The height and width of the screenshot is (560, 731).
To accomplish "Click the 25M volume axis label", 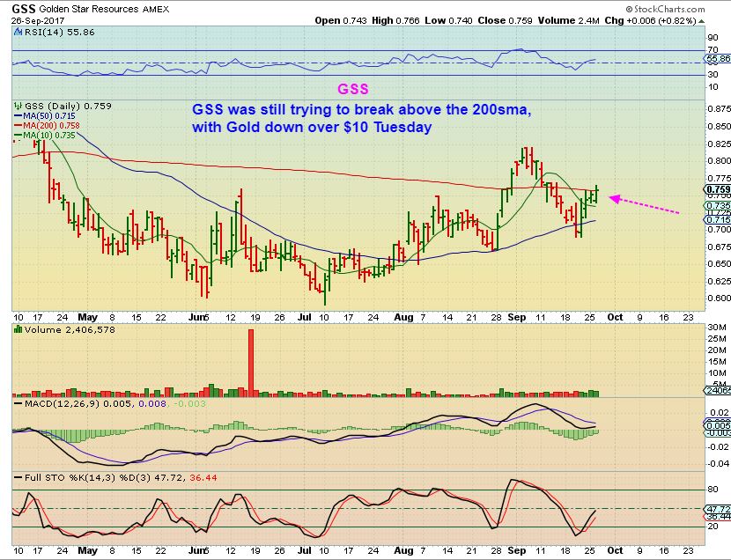I will pos(717,338).
